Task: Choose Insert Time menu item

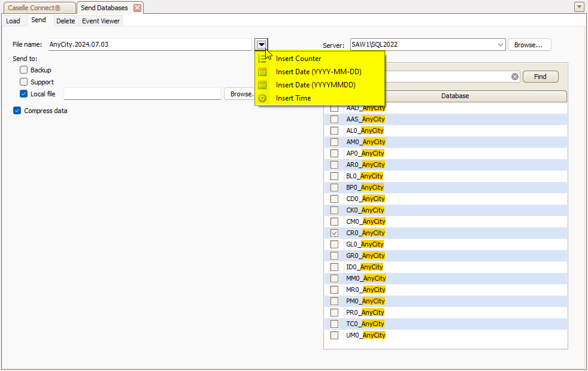Action: pyautogui.click(x=320, y=98)
